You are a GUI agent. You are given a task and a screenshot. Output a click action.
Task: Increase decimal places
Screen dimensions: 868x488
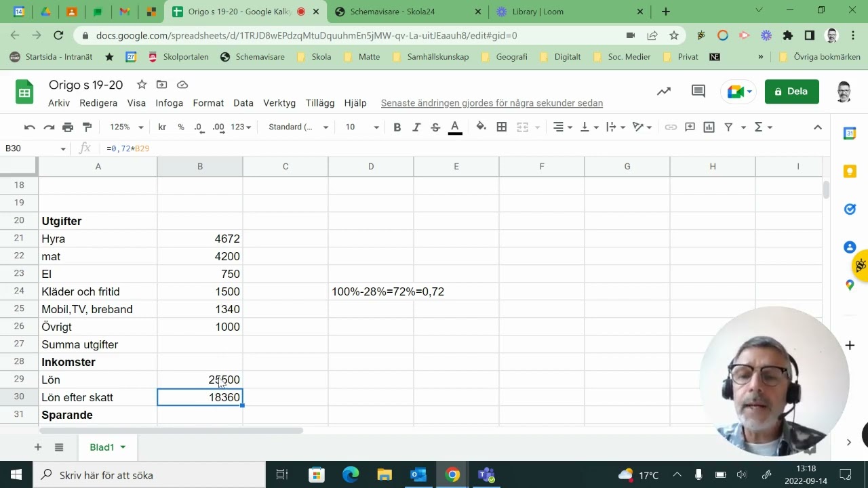coord(218,127)
